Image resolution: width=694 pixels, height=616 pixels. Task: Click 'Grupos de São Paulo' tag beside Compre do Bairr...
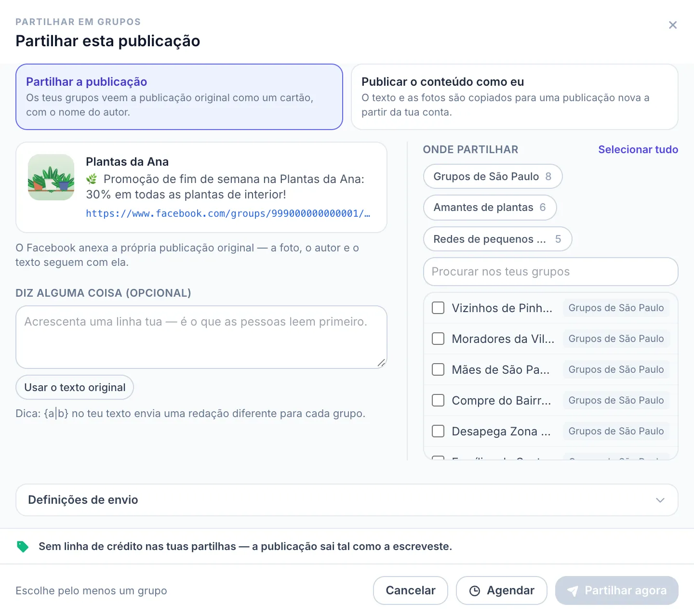(616, 400)
